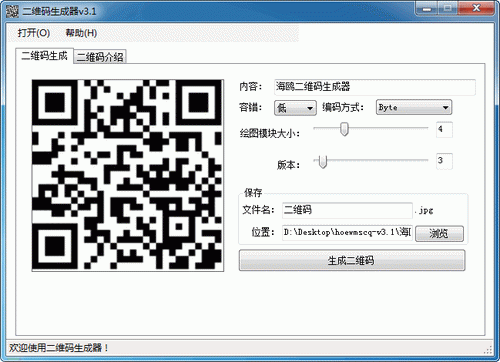500x362 pixels.
Task: Click the module size value box showing 4
Action: (444, 130)
